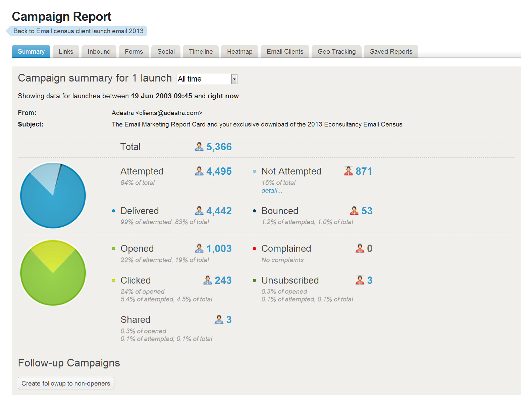The image size is (532, 410).
Task: Open the Email Clients tab
Action: pos(285,52)
